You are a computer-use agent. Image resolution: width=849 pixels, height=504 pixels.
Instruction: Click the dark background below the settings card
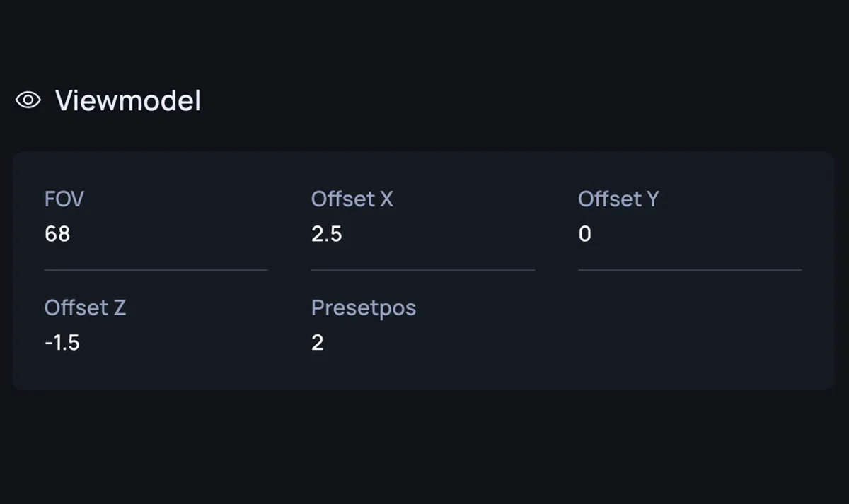coord(424,447)
